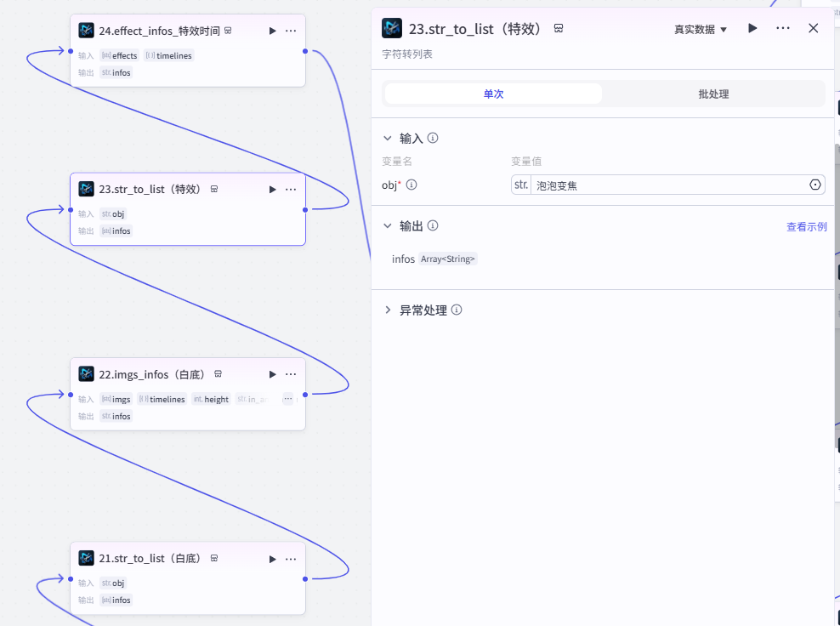Collapse the 输入 section
This screenshot has height=626, width=840.
tap(389, 138)
